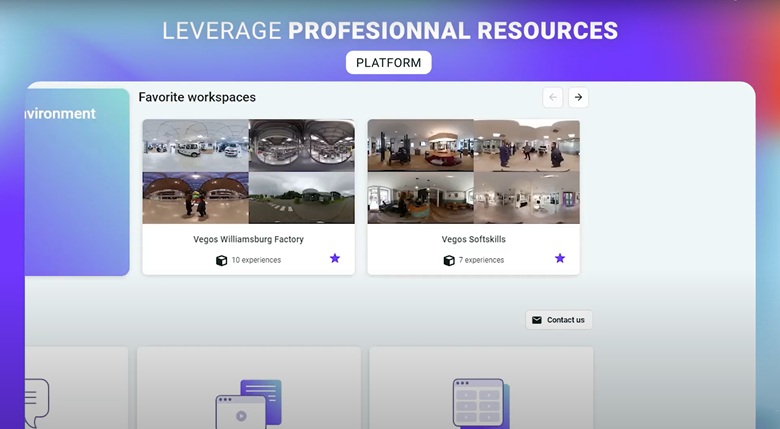Click the previous arrow in Favorite workspaces
The height and width of the screenshot is (429, 780).
[553, 97]
